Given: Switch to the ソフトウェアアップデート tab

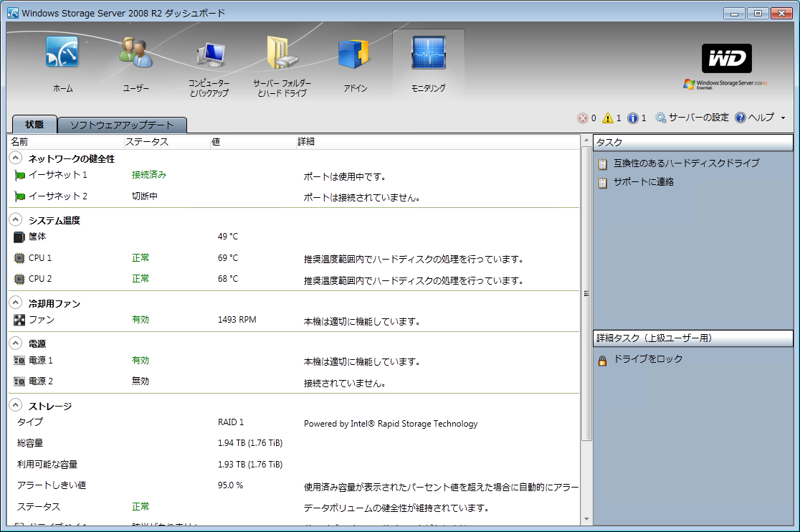Looking at the screenshot, I should point(122,125).
